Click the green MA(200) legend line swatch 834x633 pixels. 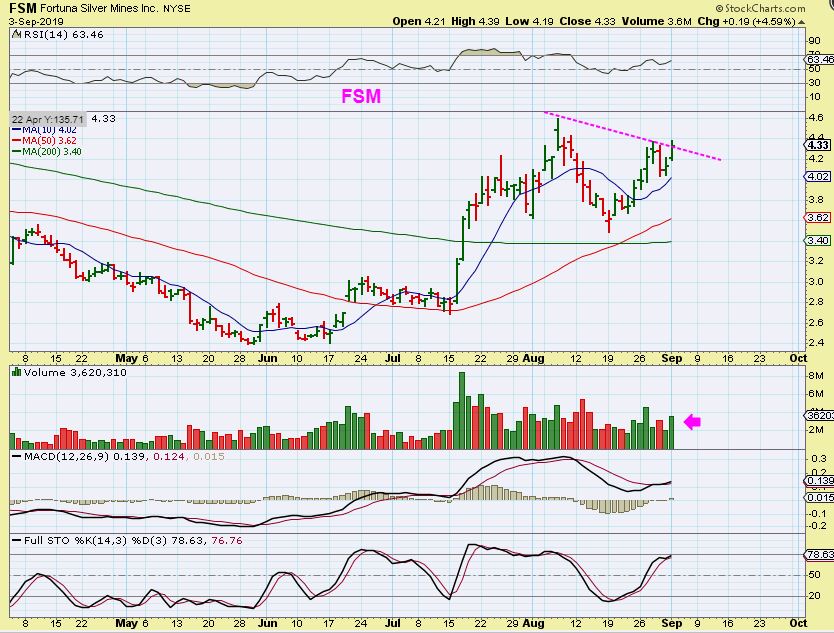click(16, 152)
